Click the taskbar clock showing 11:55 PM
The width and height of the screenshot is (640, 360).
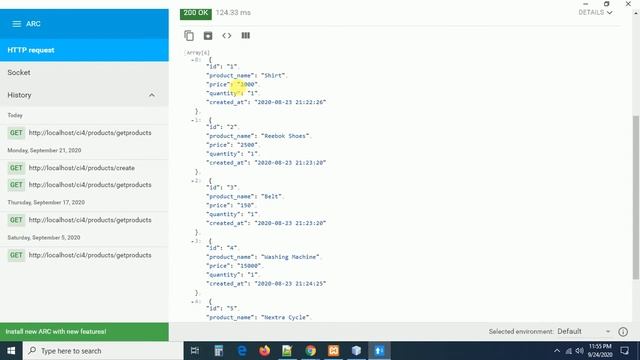(600, 351)
